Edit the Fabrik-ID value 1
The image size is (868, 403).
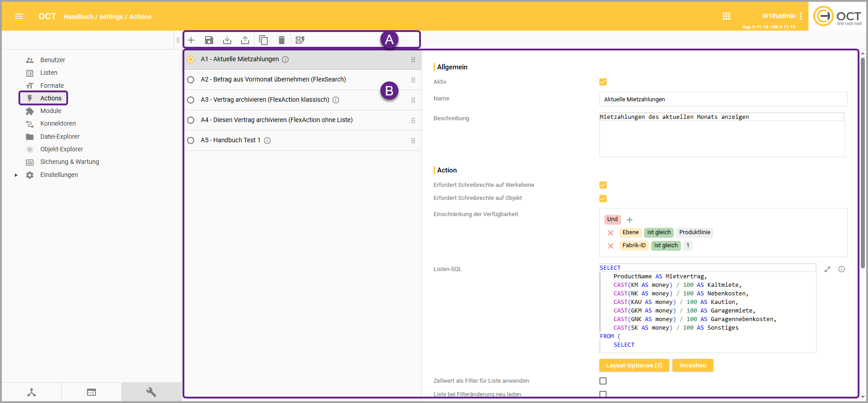point(688,245)
